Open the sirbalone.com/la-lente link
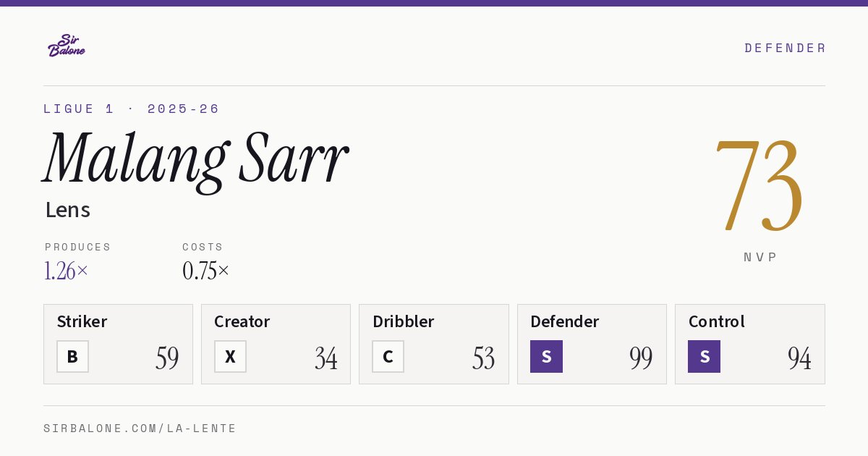 140,428
